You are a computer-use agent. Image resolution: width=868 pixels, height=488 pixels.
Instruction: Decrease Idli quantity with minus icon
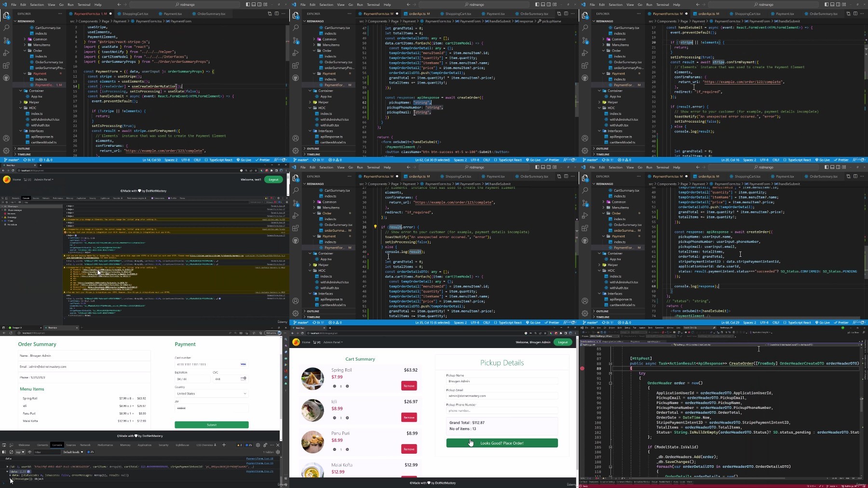pyautogui.click(x=334, y=418)
